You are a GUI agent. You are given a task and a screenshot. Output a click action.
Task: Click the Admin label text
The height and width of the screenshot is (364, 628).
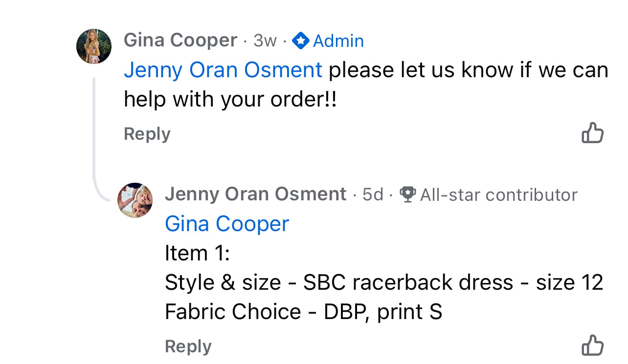tap(338, 41)
